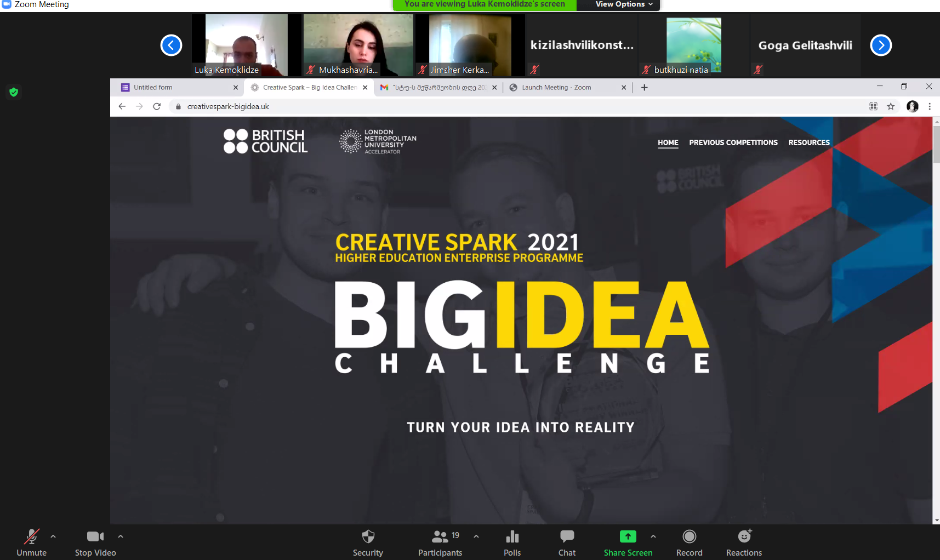The width and height of the screenshot is (940, 560).
Task: Minimize the shared browser window
Action: 880,86
